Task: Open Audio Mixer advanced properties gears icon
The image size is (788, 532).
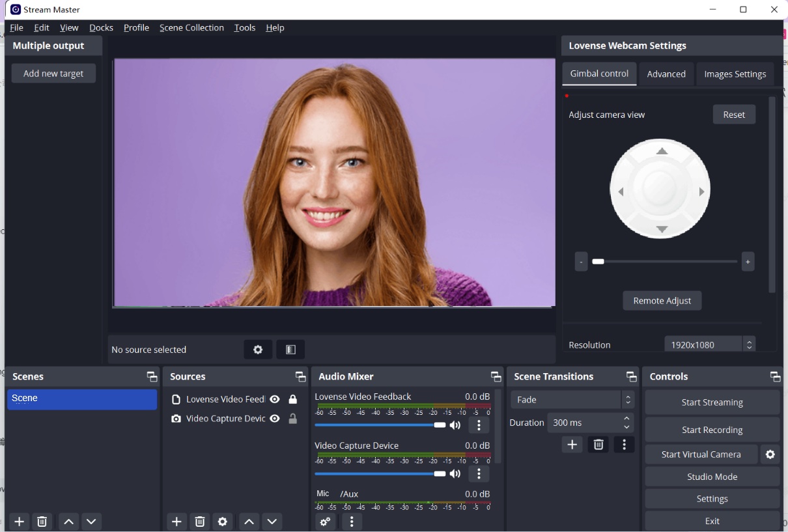Action: (326, 522)
